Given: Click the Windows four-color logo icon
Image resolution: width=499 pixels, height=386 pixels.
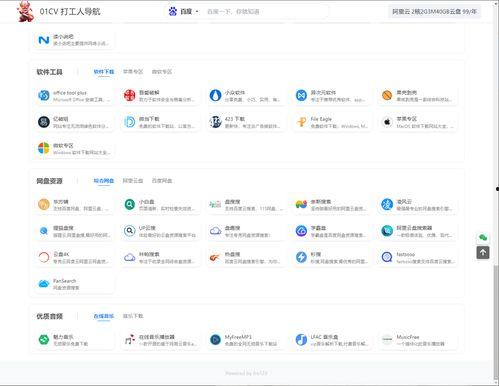Looking at the screenshot, I should 44,148.
